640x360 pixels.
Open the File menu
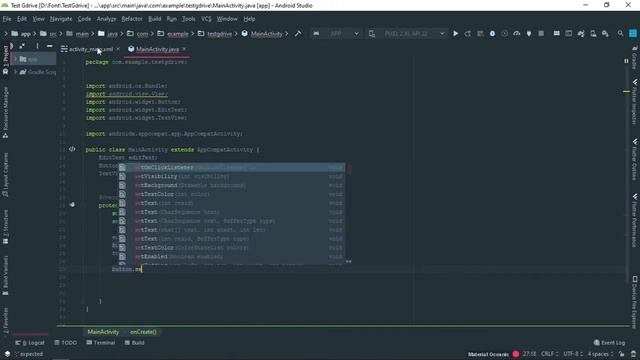pos(7,19)
